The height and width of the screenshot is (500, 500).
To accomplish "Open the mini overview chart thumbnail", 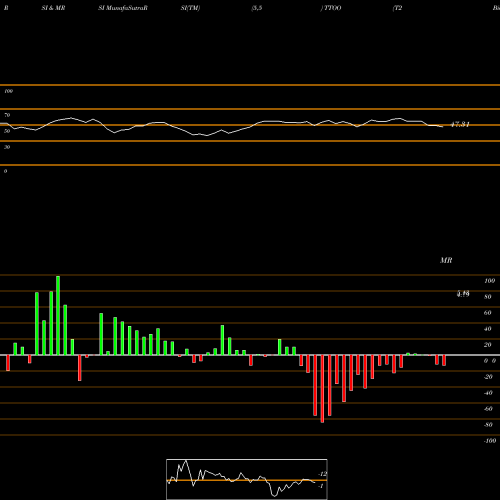I will pos(247,479).
